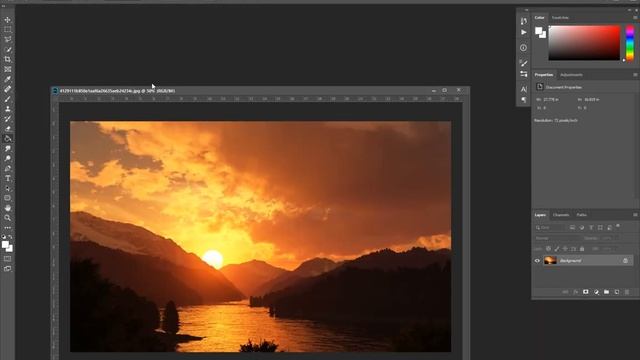Click the rainbow hue slider strip

tap(630, 43)
